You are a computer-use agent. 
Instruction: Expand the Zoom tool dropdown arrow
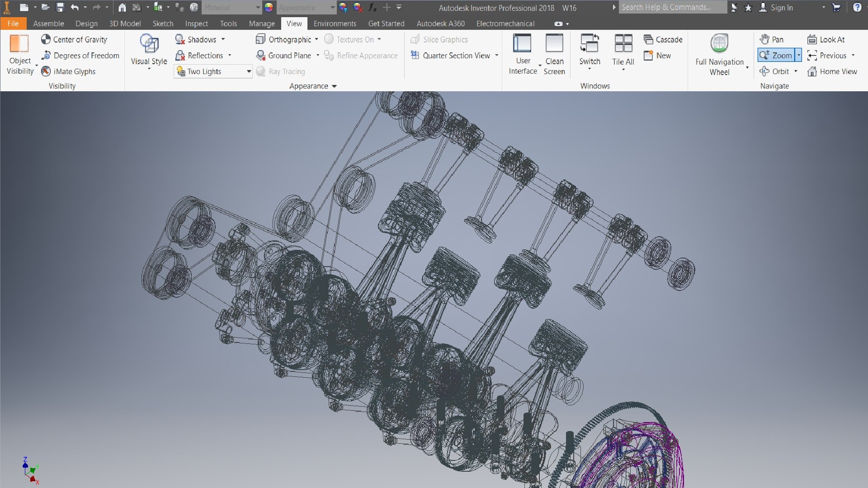[x=799, y=55]
